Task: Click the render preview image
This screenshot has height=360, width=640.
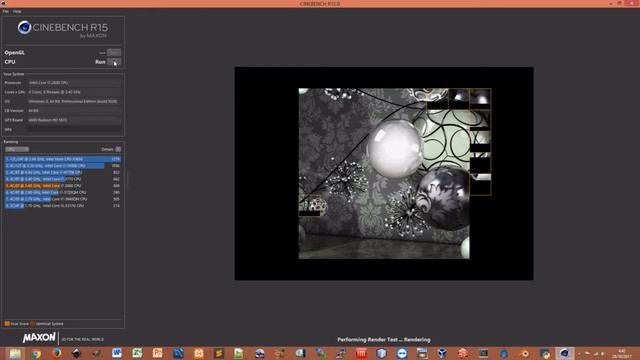Action: [x=384, y=173]
